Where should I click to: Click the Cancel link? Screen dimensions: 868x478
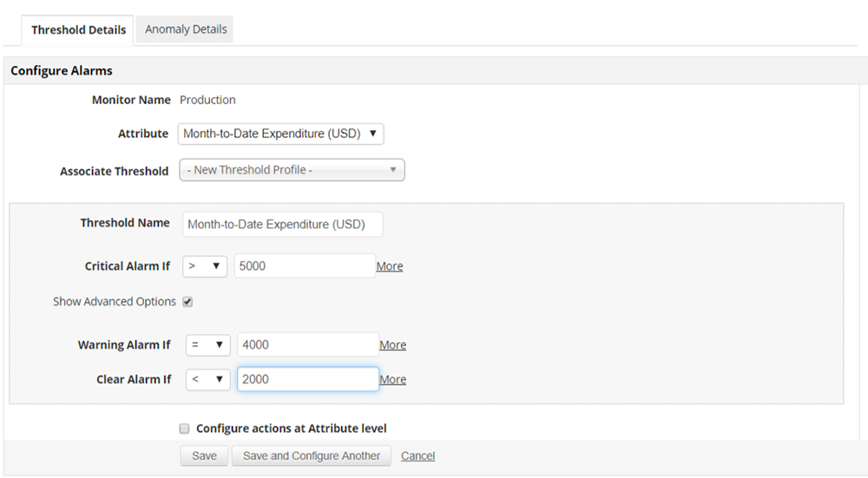[418, 456]
